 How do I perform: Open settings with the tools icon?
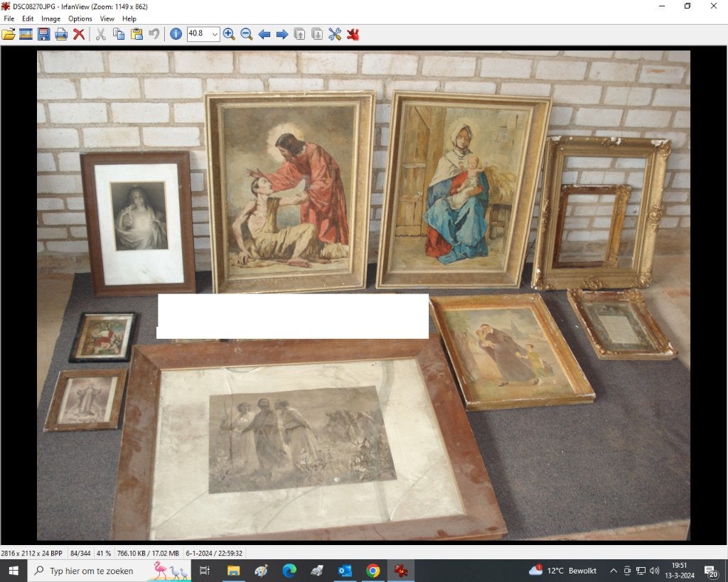pos(335,34)
